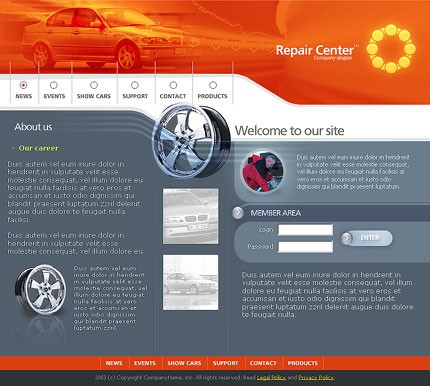Click PRODUCTS in the orange footer bar
430x386 pixels.
point(303,363)
